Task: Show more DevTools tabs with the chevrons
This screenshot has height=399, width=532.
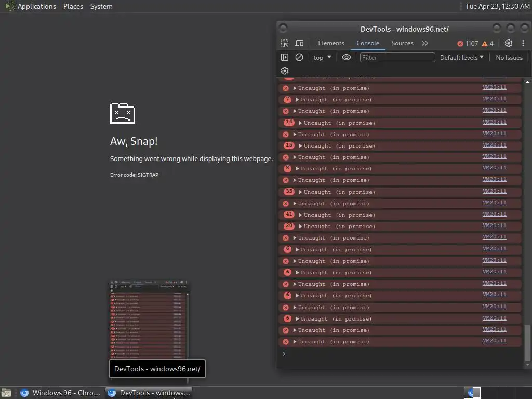Action: point(425,43)
